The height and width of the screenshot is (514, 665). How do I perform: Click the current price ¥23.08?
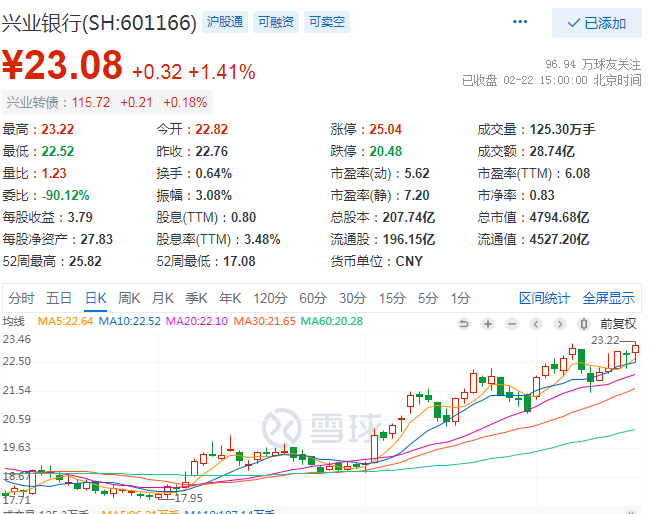coord(63,65)
